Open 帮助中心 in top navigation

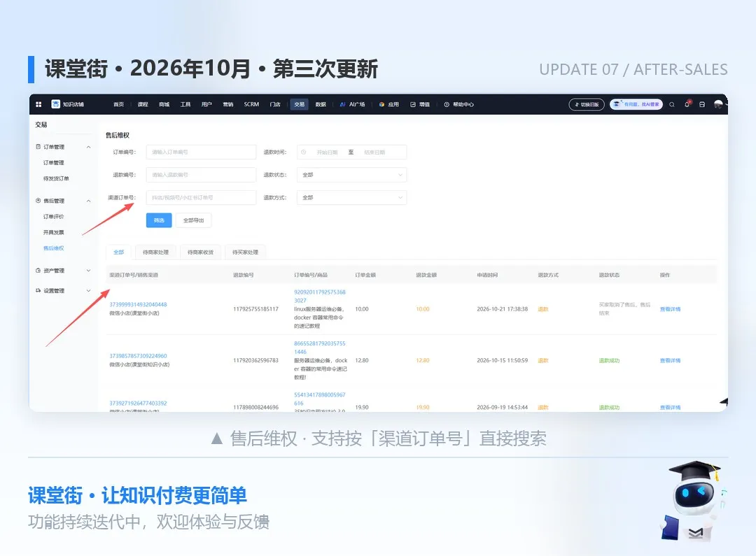click(x=459, y=104)
